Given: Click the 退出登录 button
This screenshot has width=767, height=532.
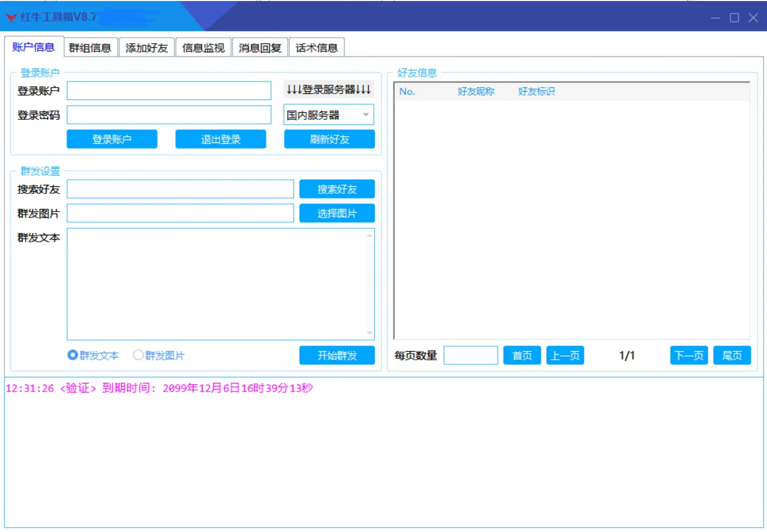Looking at the screenshot, I should 221,139.
